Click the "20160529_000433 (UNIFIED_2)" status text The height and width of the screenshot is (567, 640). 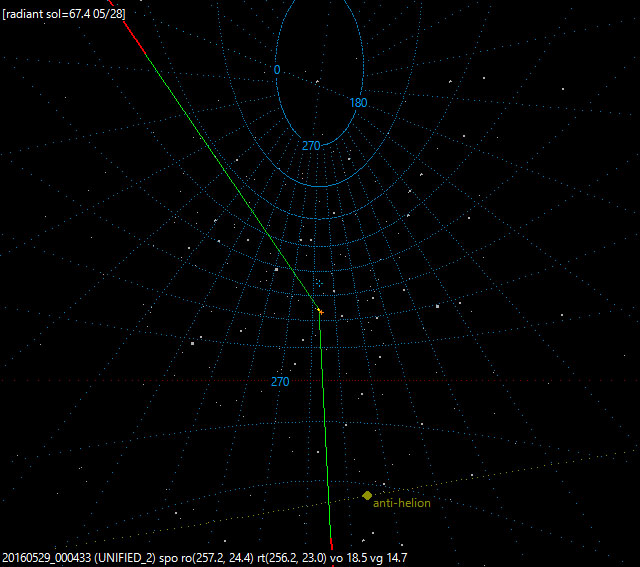(x=79, y=558)
